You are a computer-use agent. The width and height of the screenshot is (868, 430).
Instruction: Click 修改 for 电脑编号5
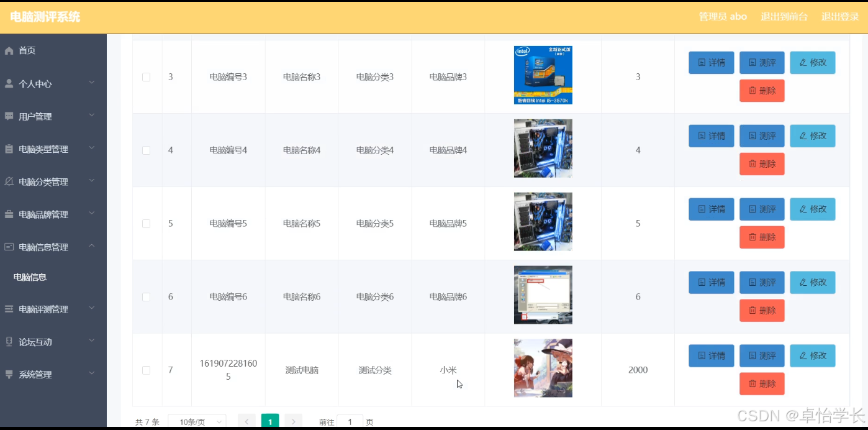(x=813, y=209)
